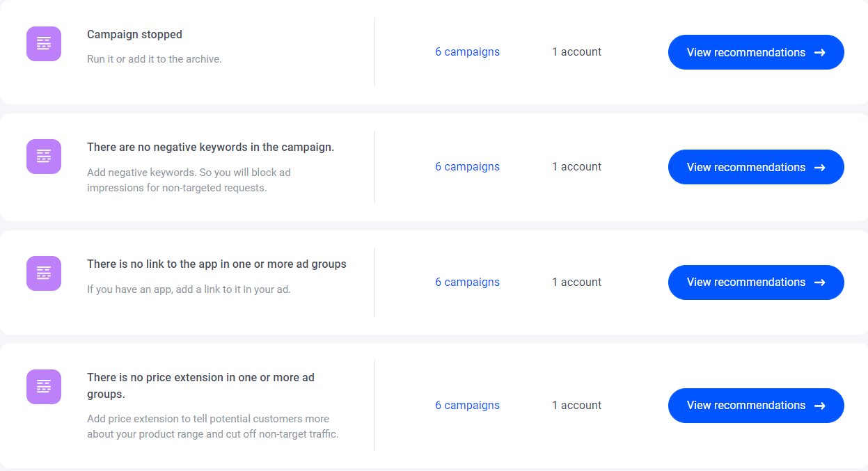Viewport: 868px width, 471px height.
Task: View recommendations for missing negative keywords
Action: click(x=756, y=167)
